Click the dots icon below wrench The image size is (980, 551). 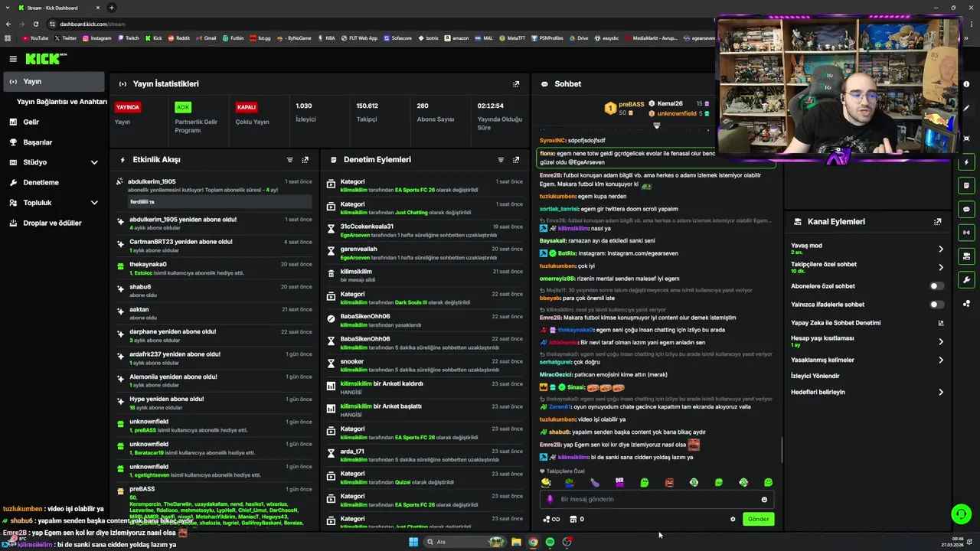pyautogui.click(x=967, y=304)
